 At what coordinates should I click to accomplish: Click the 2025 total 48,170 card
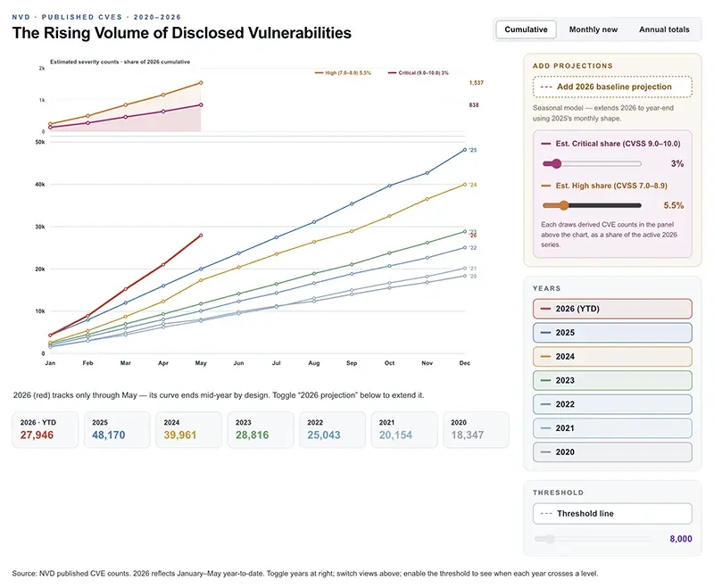[x=117, y=429]
